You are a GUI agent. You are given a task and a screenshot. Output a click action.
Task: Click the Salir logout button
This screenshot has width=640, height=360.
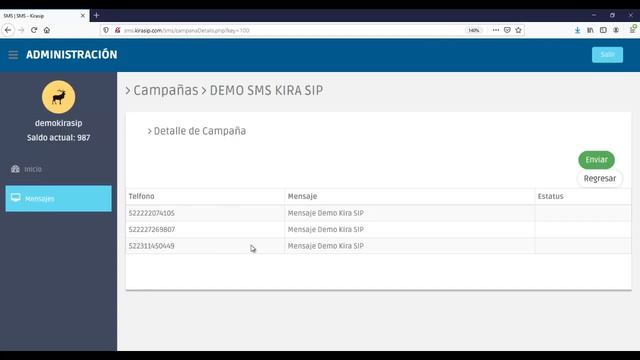(x=607, y=55)
